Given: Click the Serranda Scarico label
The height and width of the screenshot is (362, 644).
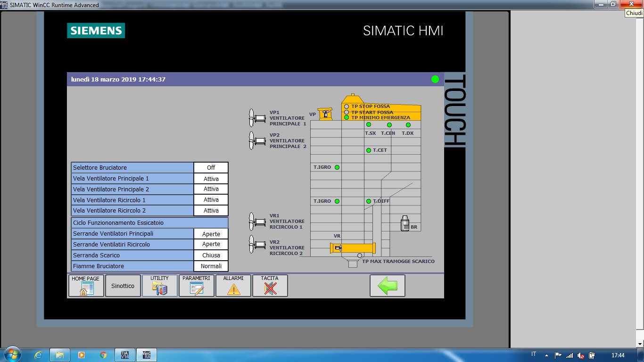Looking at the screenshot, I should 132,255.
